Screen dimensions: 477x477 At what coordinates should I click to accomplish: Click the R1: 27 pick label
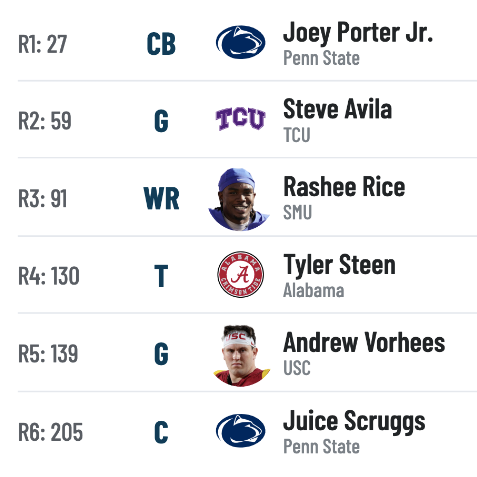43,44
